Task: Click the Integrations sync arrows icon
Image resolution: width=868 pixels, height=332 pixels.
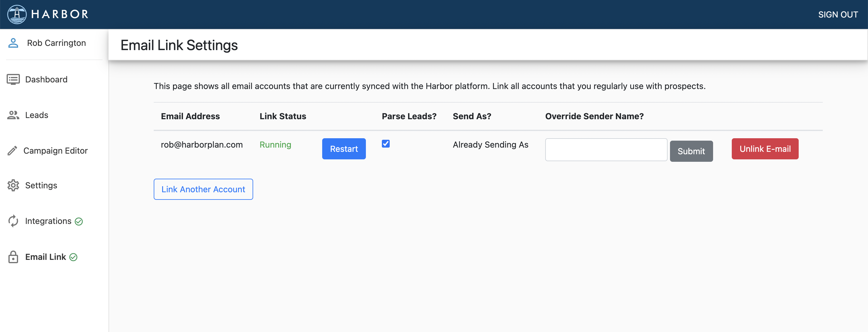Action: pyautogui.click(x=13, y=221)
